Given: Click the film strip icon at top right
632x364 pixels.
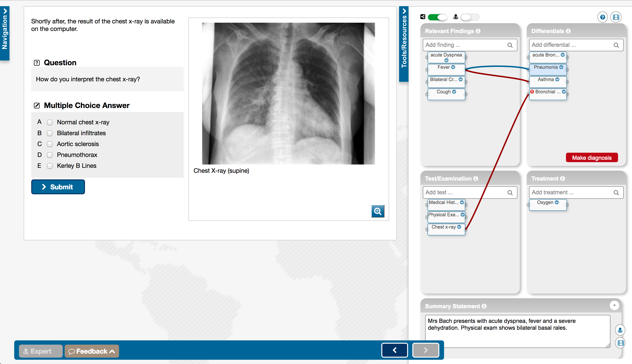Looking at the screenshot, I should click(616, 17).
